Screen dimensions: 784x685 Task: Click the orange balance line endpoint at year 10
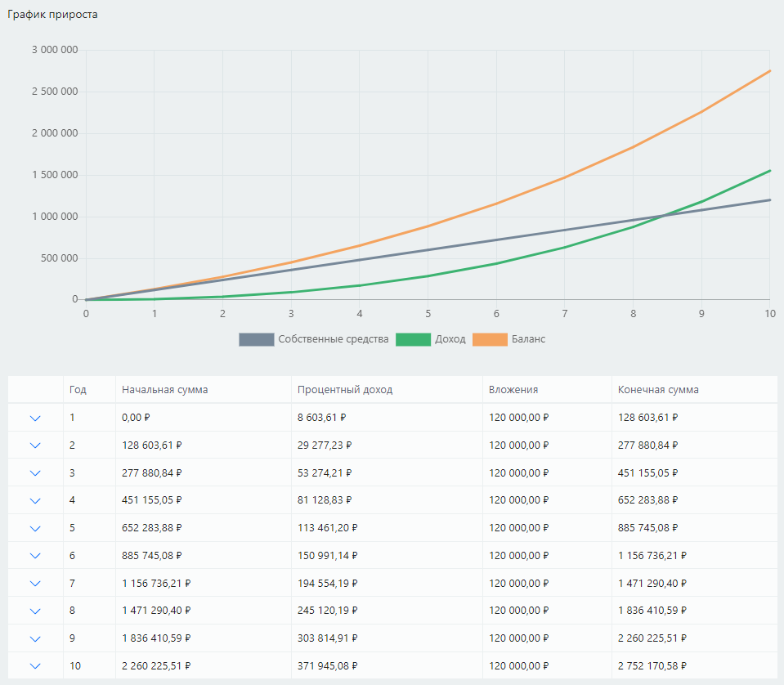tap(769, 71)
